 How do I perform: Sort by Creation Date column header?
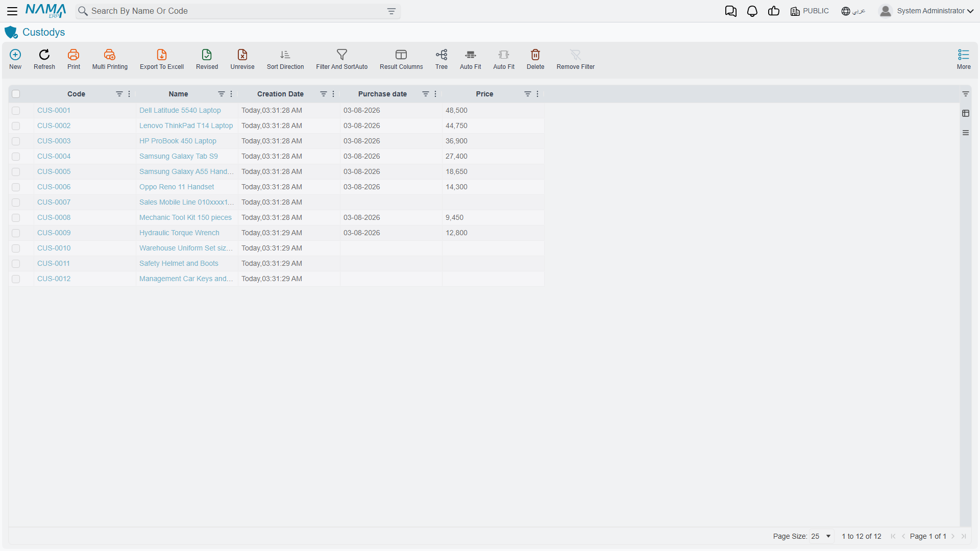click(280, 94)
